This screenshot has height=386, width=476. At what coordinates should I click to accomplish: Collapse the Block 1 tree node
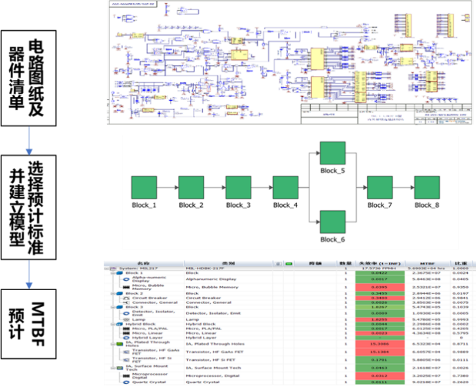coord(113,273)
